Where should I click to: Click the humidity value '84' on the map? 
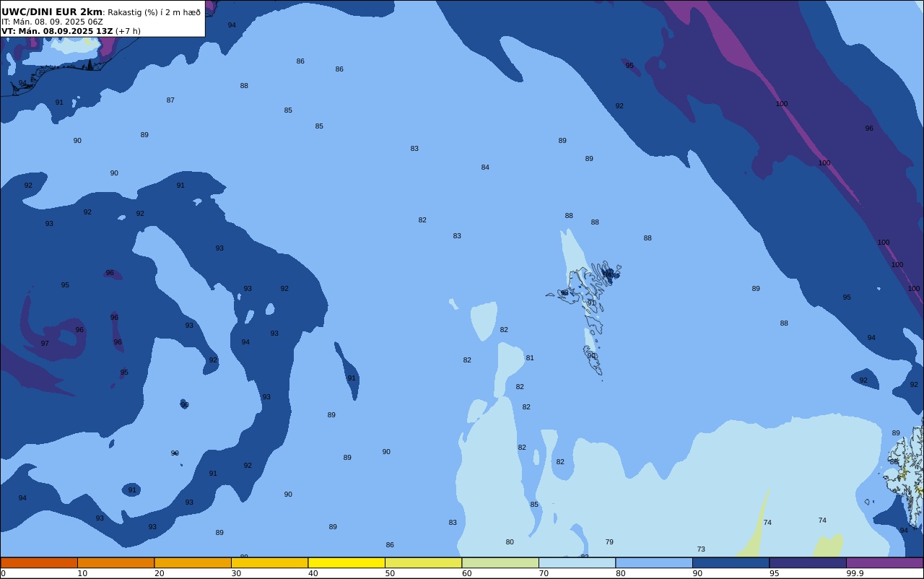485,167
